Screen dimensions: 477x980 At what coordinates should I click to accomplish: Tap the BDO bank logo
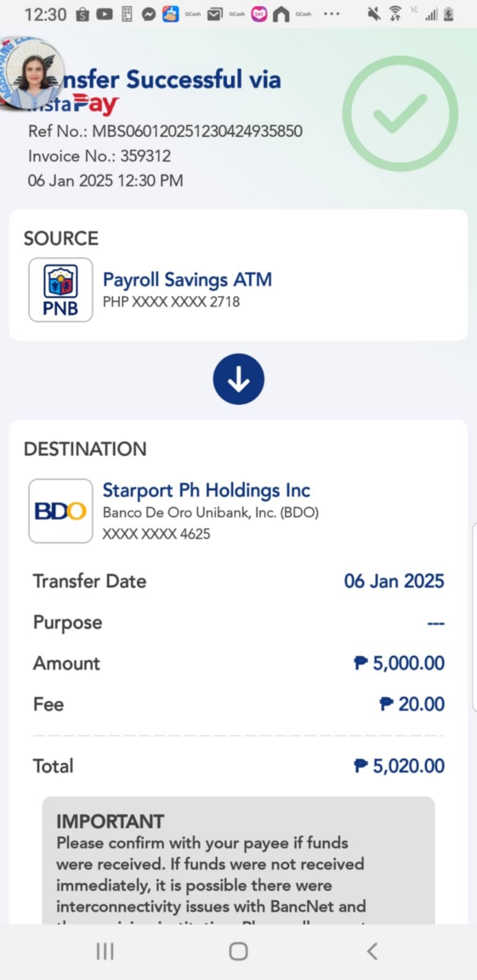click(x=61, y=511)
